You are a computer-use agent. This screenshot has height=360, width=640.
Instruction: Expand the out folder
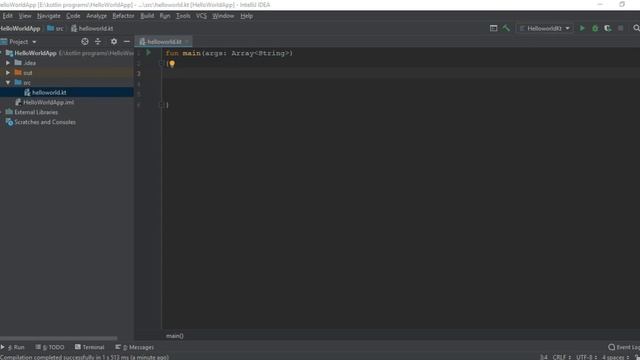[8, 73]
